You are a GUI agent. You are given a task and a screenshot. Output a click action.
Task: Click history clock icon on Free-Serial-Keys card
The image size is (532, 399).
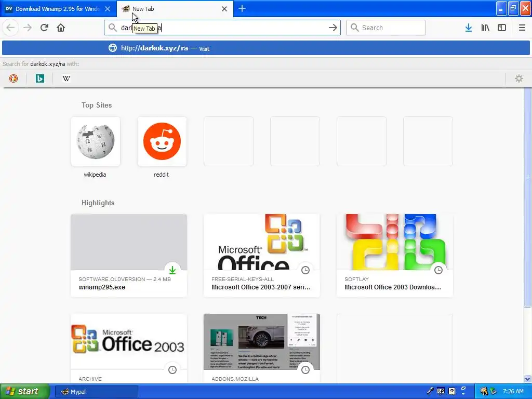[305, 270]
